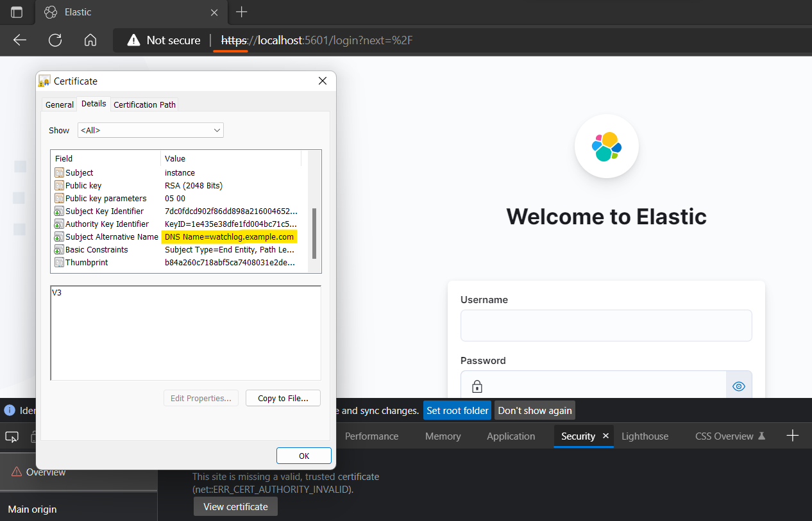
Task: Close the Elastic browser tab
Action: point(215,12)
